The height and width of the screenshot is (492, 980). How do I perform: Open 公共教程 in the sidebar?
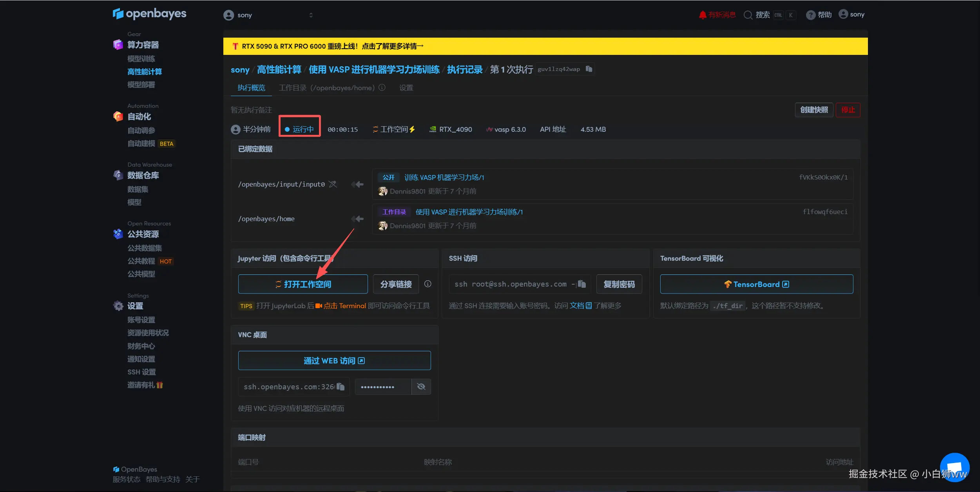(x=141, y=261)
